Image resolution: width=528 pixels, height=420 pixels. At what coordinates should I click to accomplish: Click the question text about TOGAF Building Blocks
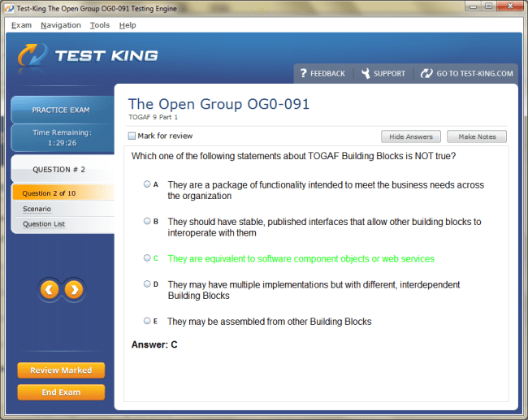293,156
